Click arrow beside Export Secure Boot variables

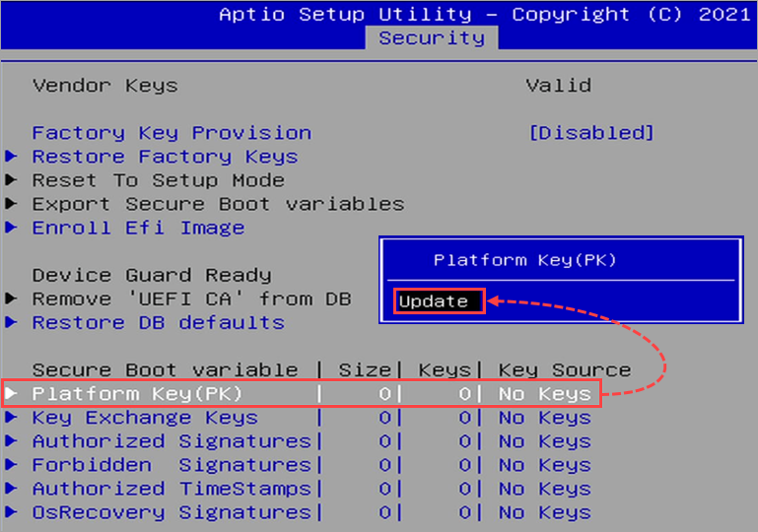12,204
